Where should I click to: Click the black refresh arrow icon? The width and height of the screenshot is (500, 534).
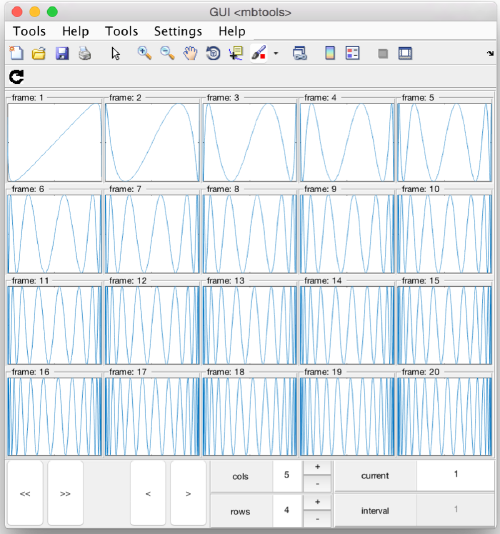coord(16,77)
